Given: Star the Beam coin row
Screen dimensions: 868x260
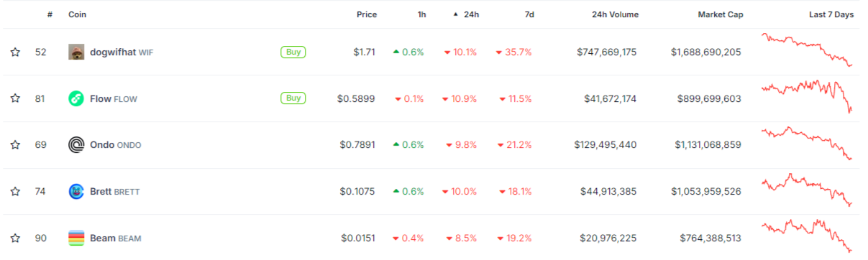Looking at the screenshot, I should (x=15, y=238).
